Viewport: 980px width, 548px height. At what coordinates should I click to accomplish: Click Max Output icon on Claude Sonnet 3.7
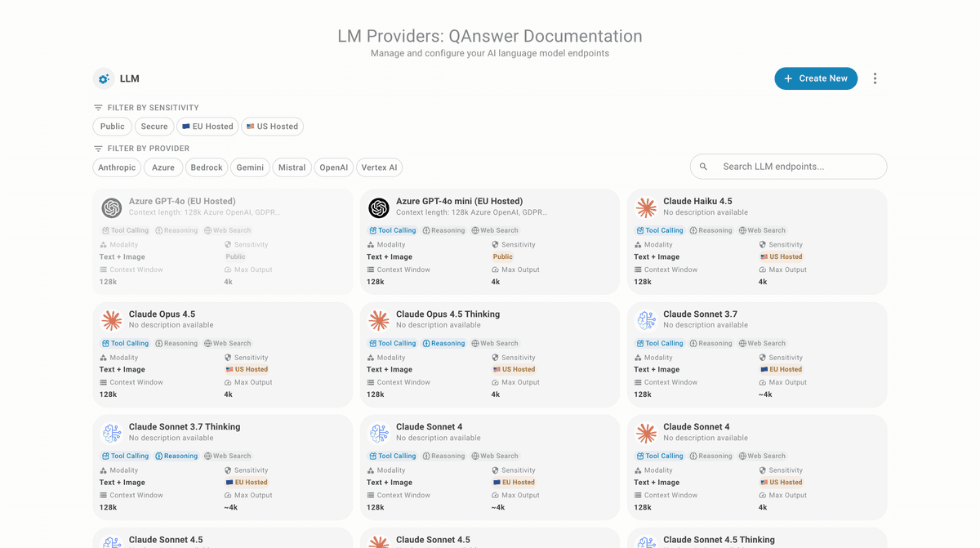point(763,382)
